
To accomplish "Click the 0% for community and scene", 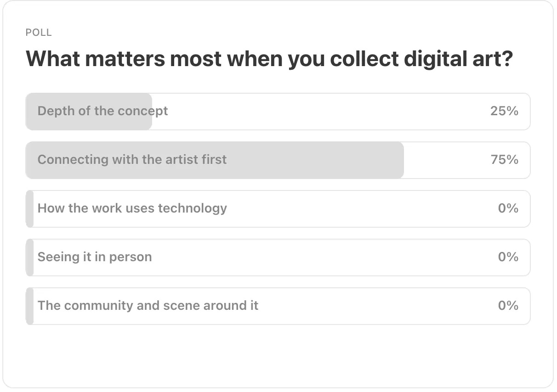I will coord(508,306).
